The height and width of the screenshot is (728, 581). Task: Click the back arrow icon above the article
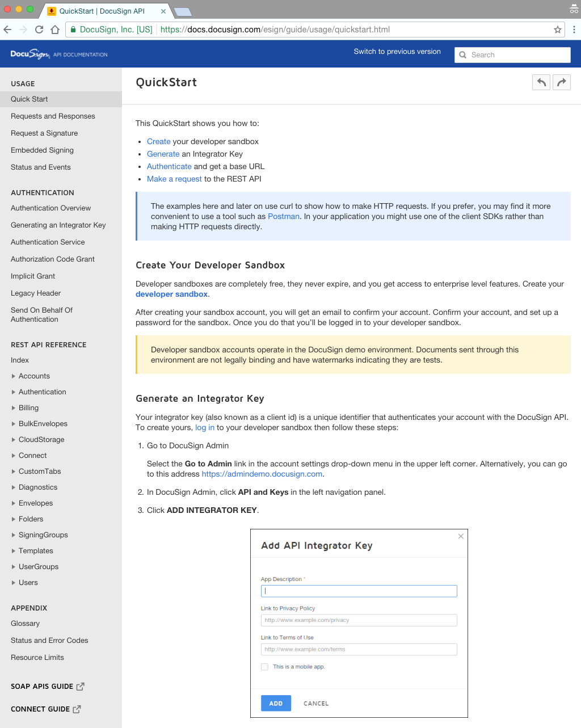click(541, 82)
